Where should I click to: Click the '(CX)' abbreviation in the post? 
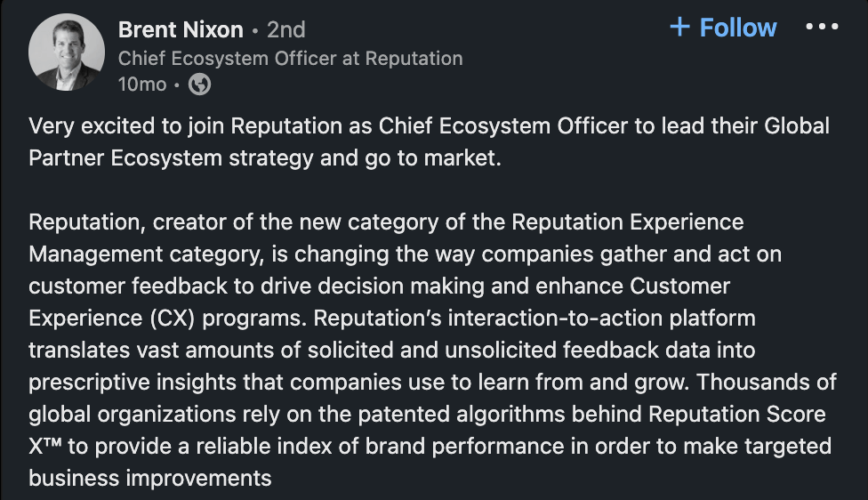pyautogui.click(x=172, y=319)
